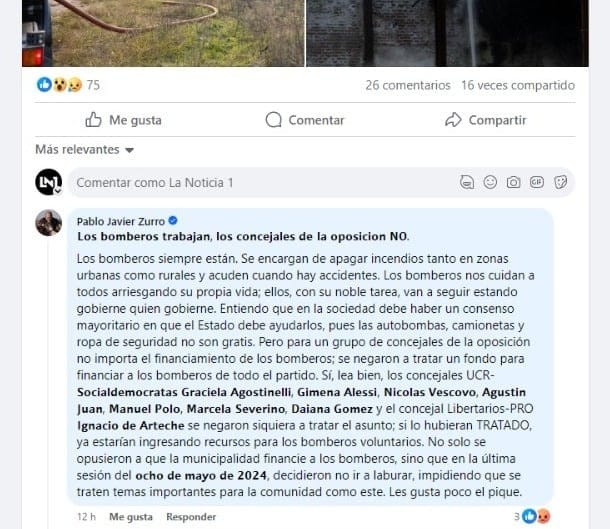Image resolution: width=610 pixels, height=529 pixels.
Task: Attach a photo with the camera icon
Action: tap(514, 182)
